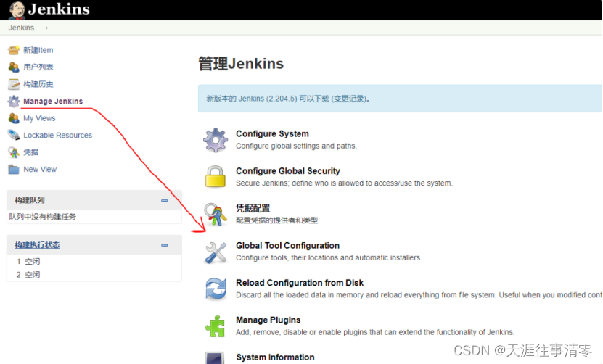Open System Information

(x=275, y=357)
